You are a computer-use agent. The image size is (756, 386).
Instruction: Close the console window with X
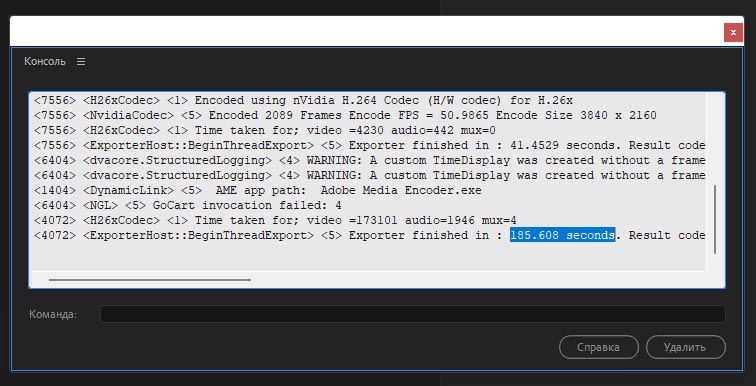tap(733, 33)
